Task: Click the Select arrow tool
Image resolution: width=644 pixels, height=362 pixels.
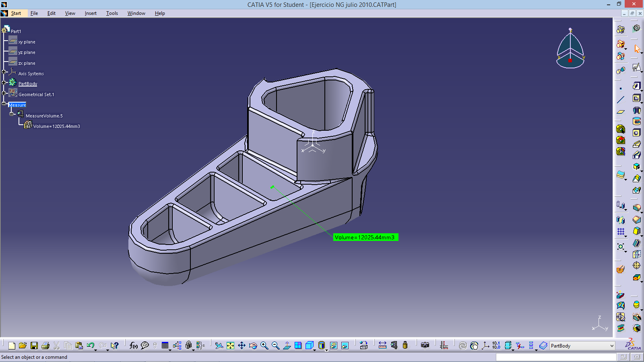Action: pyautogui.click(x=637, y=49)
